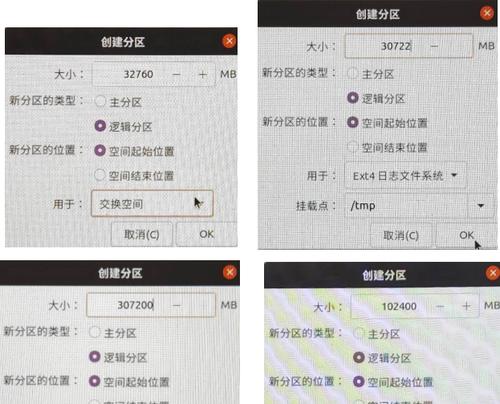Expand the 挂载点 dropdown arrow beside /tmp
The image size is (500, 404).
[480, 206]
